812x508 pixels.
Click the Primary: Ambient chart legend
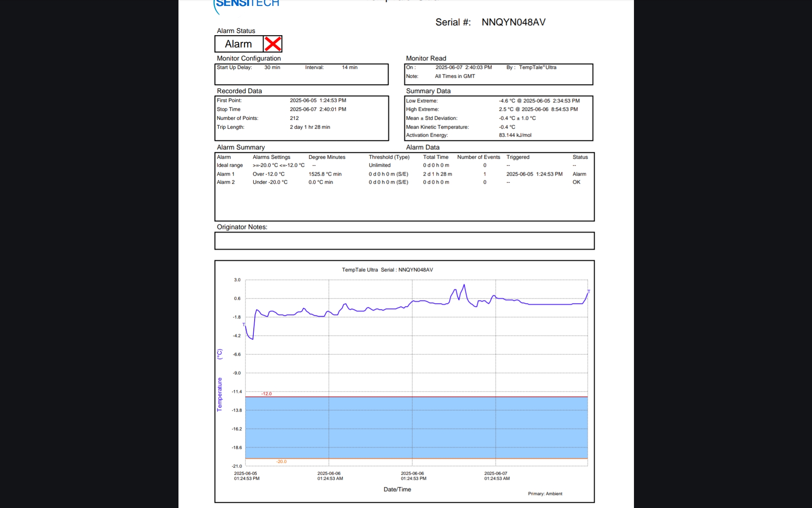pyautogui.click(x=545, y=494)
